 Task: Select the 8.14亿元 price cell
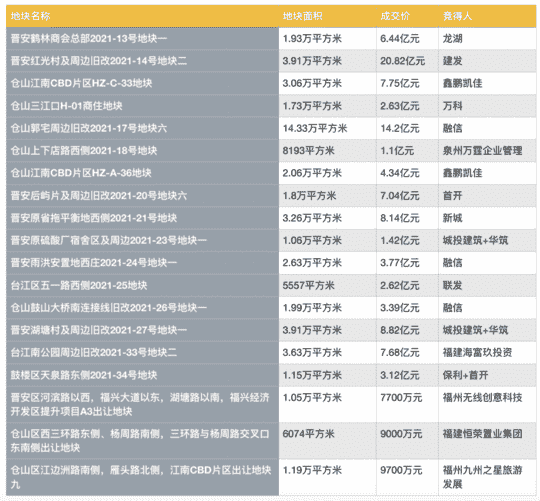407,218
